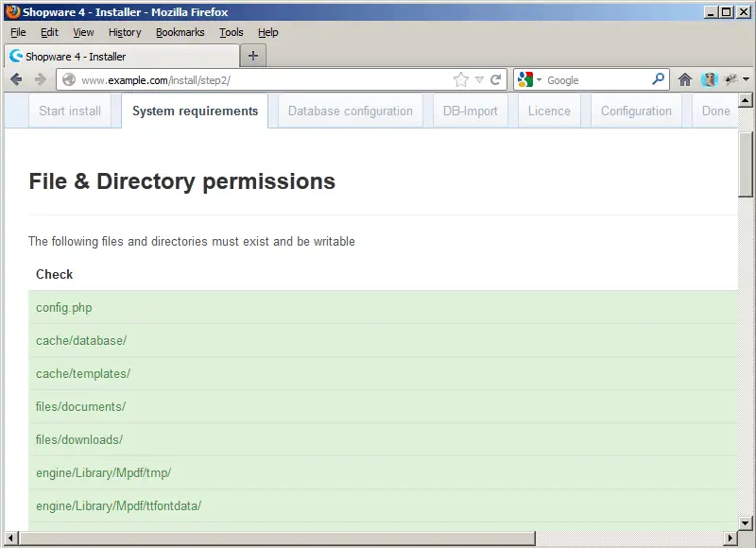The height and width of the screenshot is (548, 756).
Task: Open the Tools menu
Action: click(232, 32)
